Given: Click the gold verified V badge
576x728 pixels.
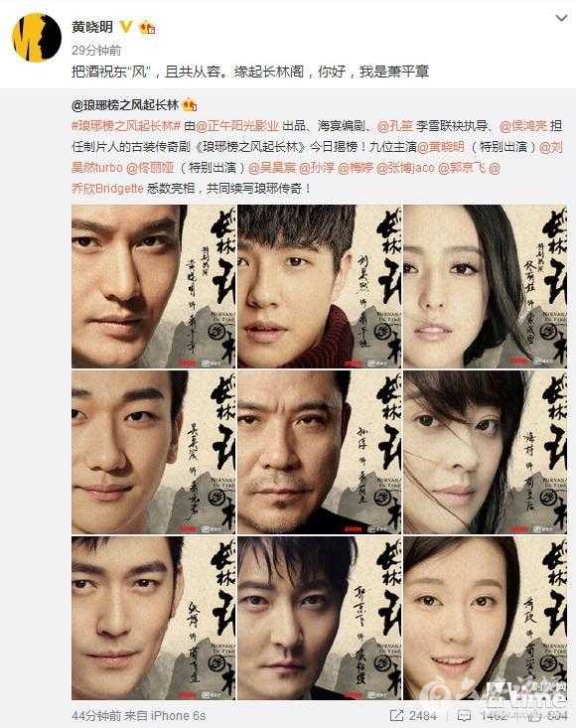Looking at the screenshot, I should 126,27.
